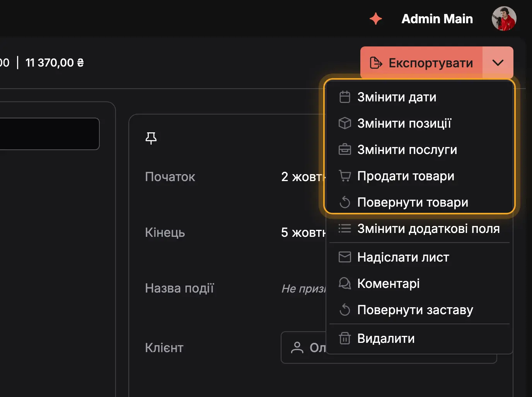Click the Кінець date value

[x=304, y=233]
